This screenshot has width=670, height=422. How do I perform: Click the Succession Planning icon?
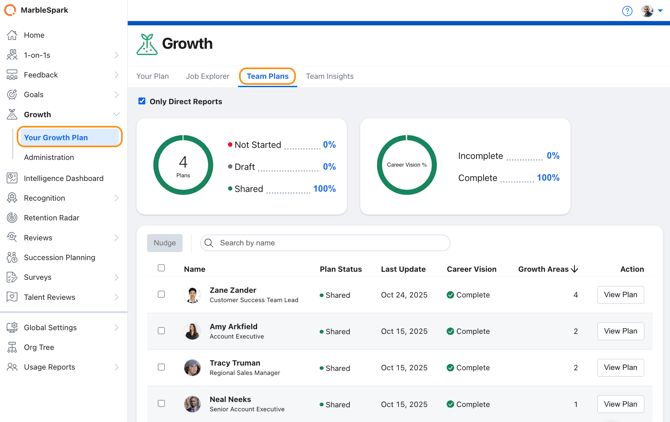(12, 257)
